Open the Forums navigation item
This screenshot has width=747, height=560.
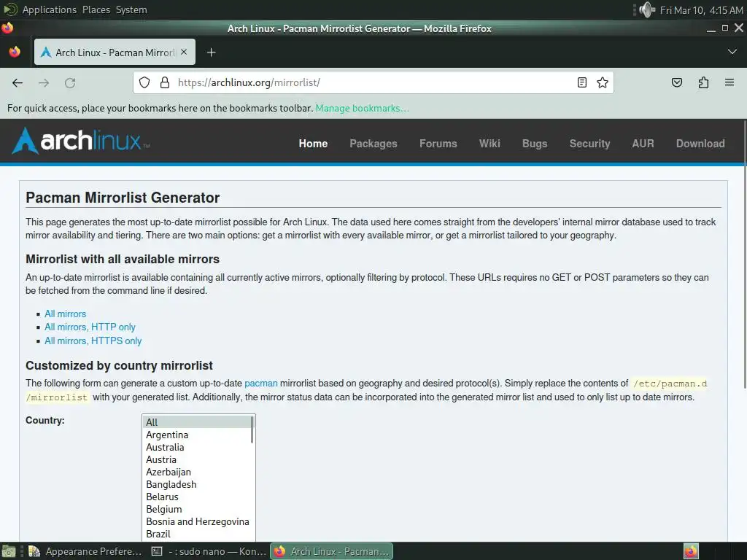(x=438, y=144)
